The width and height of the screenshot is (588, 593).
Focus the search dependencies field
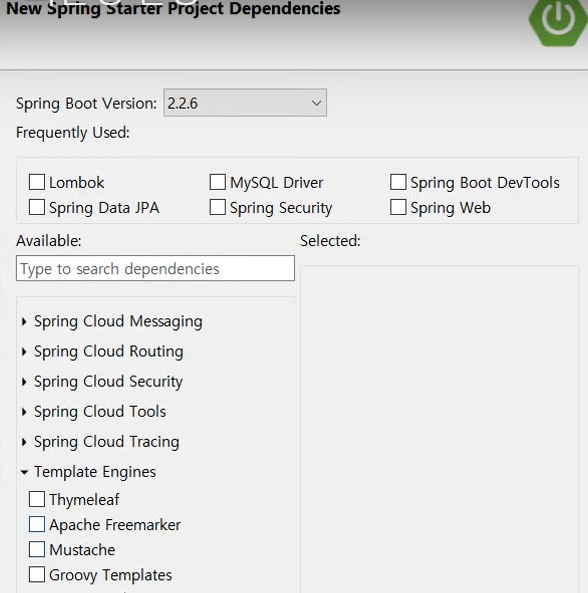click(x=155, y=268)
